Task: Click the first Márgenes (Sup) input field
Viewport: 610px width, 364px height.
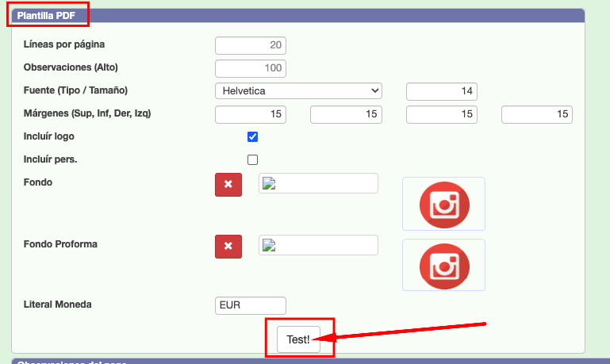Action: (x=251, y=114)
